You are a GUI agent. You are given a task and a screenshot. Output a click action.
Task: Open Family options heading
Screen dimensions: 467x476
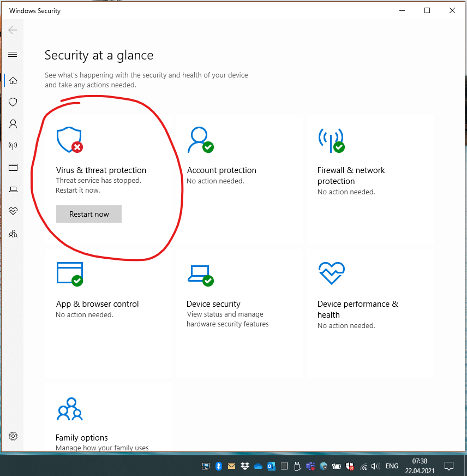(x=82, y=438)
